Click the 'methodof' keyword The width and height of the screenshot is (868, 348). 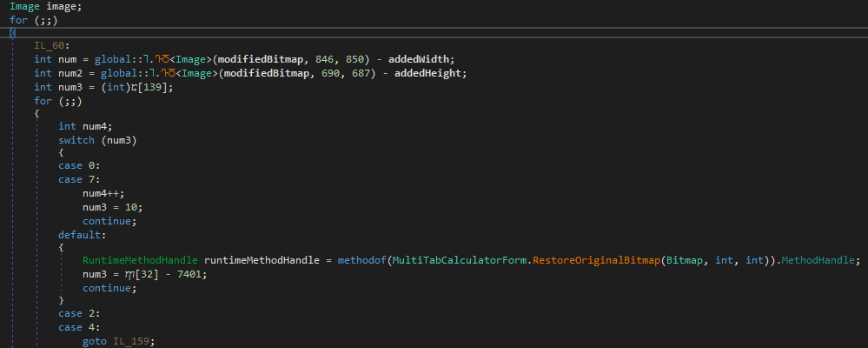tap(362, 260)
